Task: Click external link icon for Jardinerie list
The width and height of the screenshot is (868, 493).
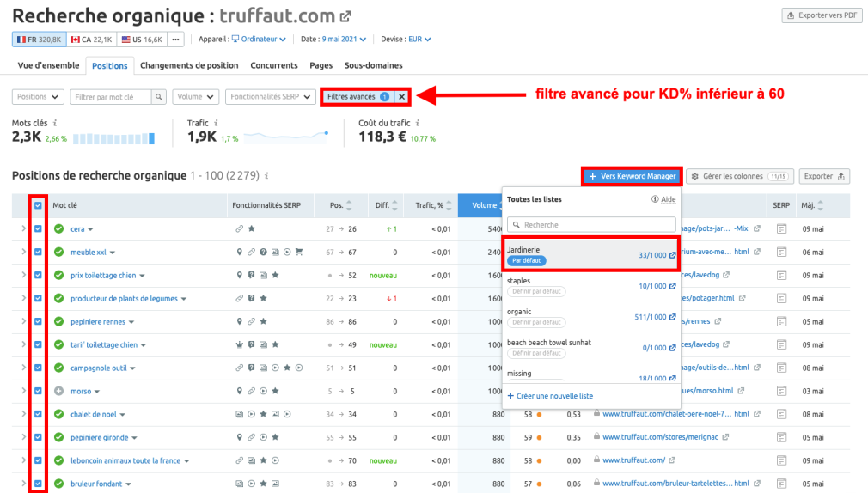Action: pyautogui.click(x=673, y=255)
